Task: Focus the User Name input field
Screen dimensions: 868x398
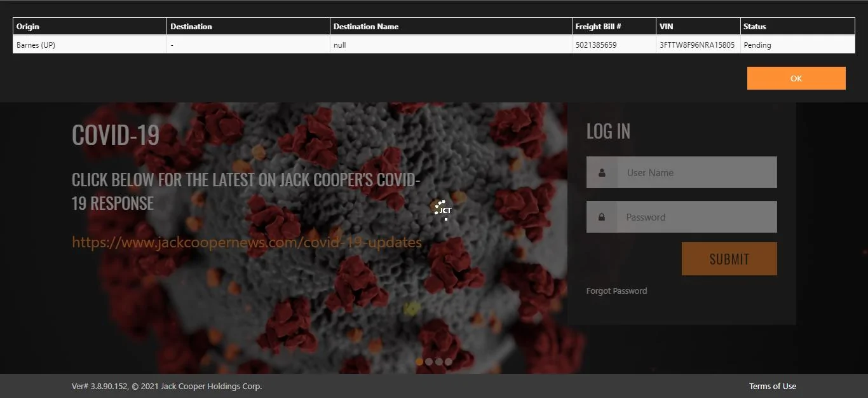Action: point(697,172)
